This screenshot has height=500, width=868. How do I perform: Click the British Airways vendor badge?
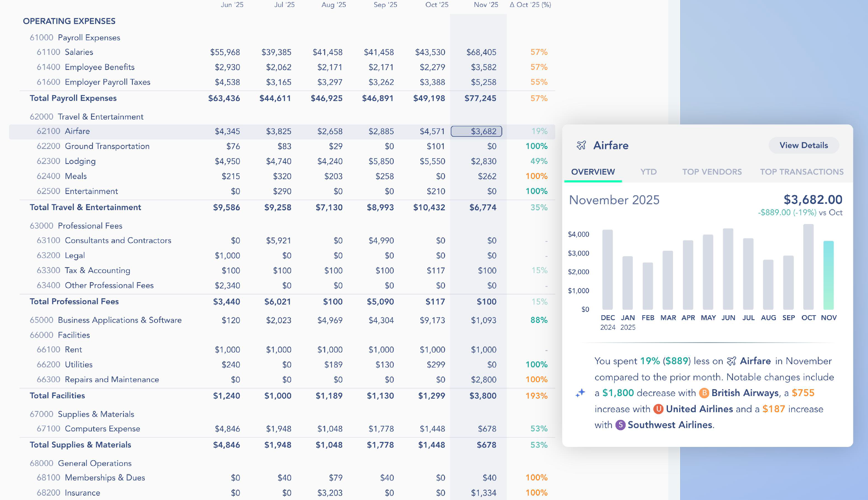point(704,393)
